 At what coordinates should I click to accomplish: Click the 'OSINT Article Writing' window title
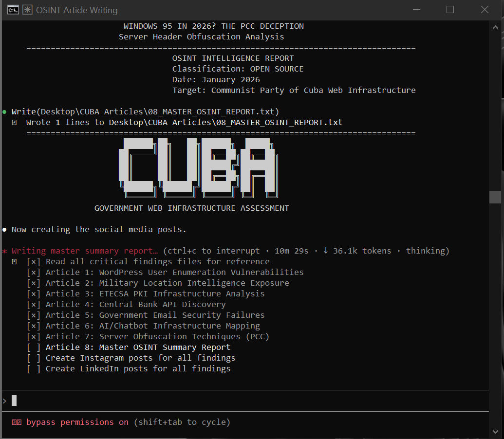coord(76,10)
